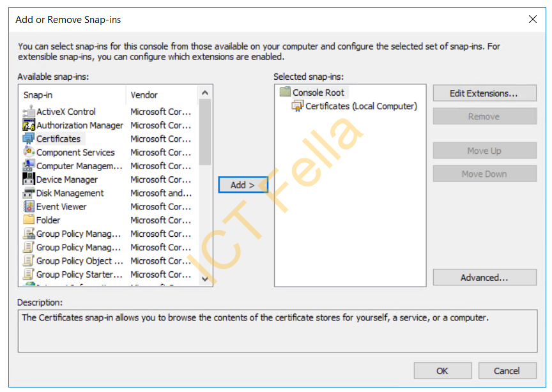Click the vendor cell of Event Viewer row
Viewport: 552px width, 392px height.
click(161, 207)
